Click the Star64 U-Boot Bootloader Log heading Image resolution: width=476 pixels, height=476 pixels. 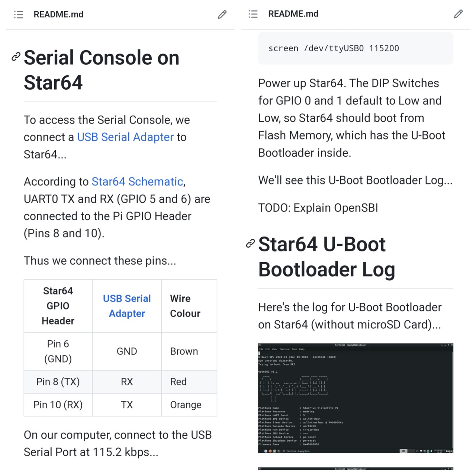pos(326,257)
